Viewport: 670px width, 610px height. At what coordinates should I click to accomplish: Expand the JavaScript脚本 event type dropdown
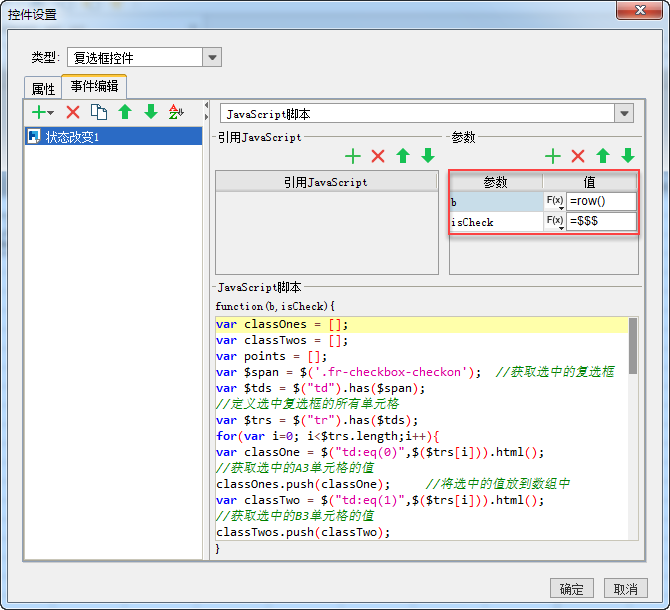624,114
